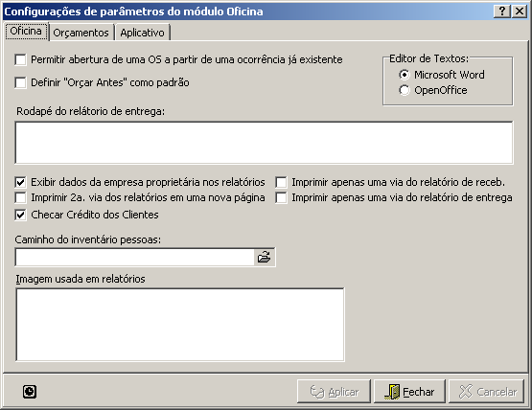Screen dimensions: 532x410
Task: Click the Rodapé do relatório text area
Action: (x=264, y=143)
